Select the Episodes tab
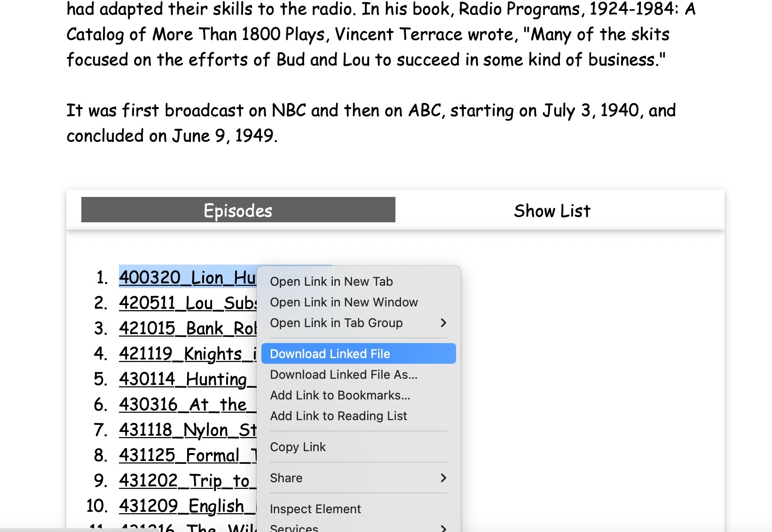The width and height of the screenshot is (772, 532). (238, 210)
